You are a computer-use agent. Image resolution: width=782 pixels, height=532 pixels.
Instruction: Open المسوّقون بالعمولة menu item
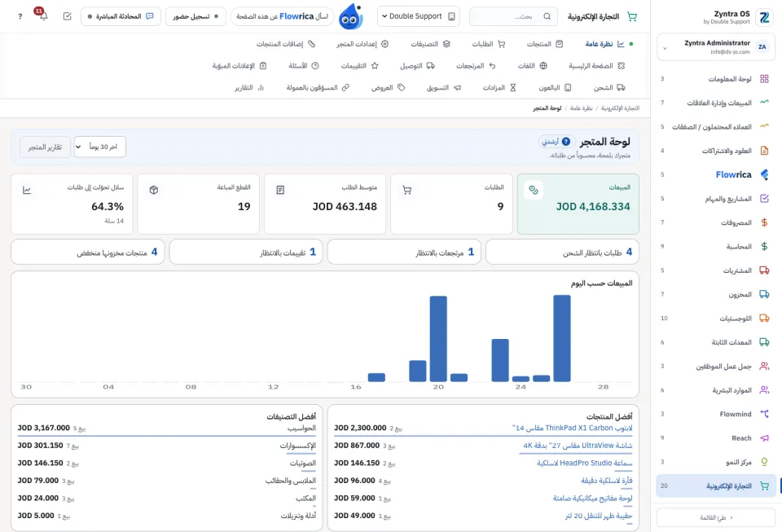point(318,88)
